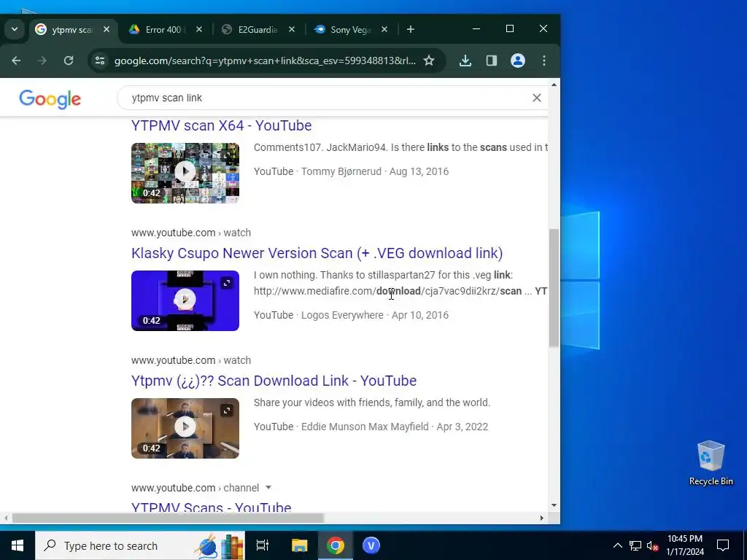Close the E2Guardian tab
Image resolution: width=747 pixels, height=560 pixels.
[x=292, y=29]
